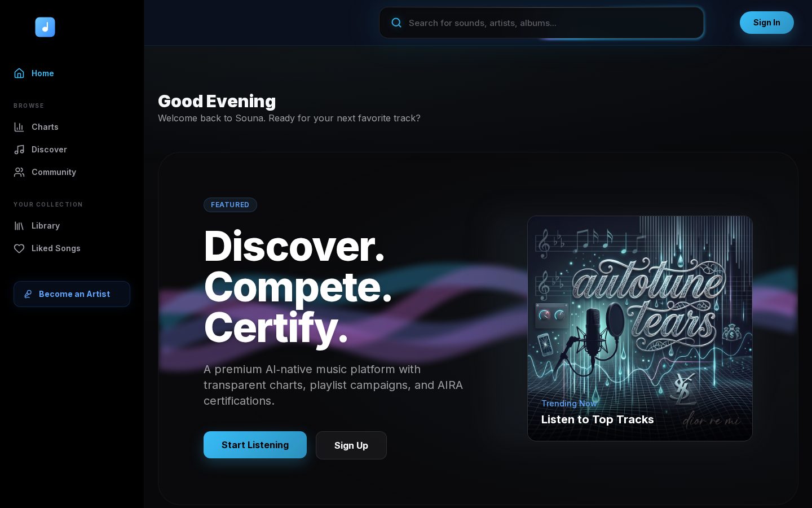Viewport: 812px width, 508px height.
Task: Click the Liked Songs heart icon
Action: click(19, 248)
